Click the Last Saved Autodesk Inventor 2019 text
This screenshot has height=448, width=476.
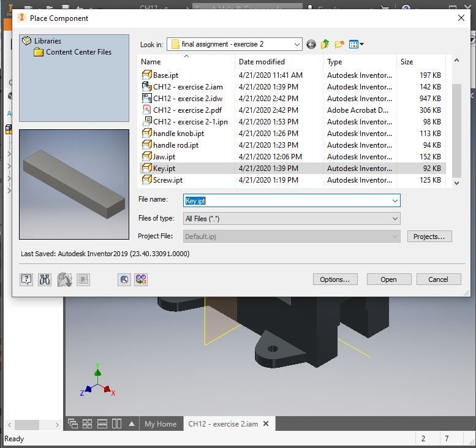pos(105,254)
